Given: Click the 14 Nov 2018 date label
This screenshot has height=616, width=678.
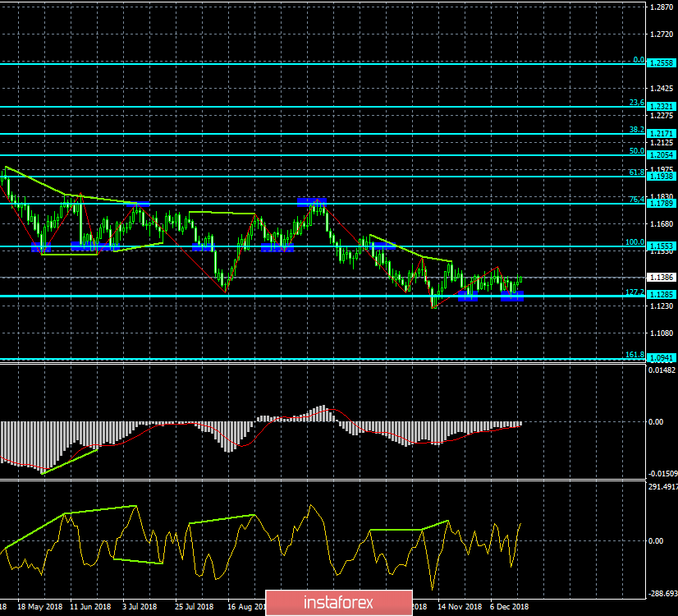Looking at the screenshot, I should pos(460,606).
